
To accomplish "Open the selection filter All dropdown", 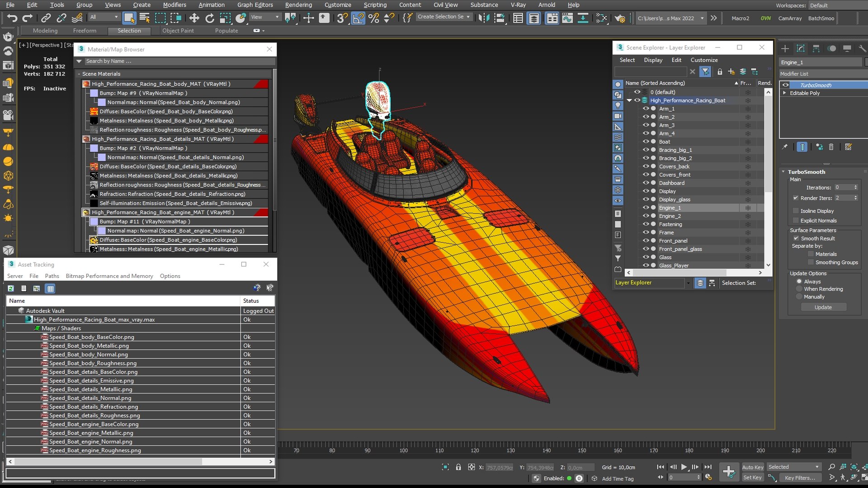I will pyautogui.click(x=104, y=17).
